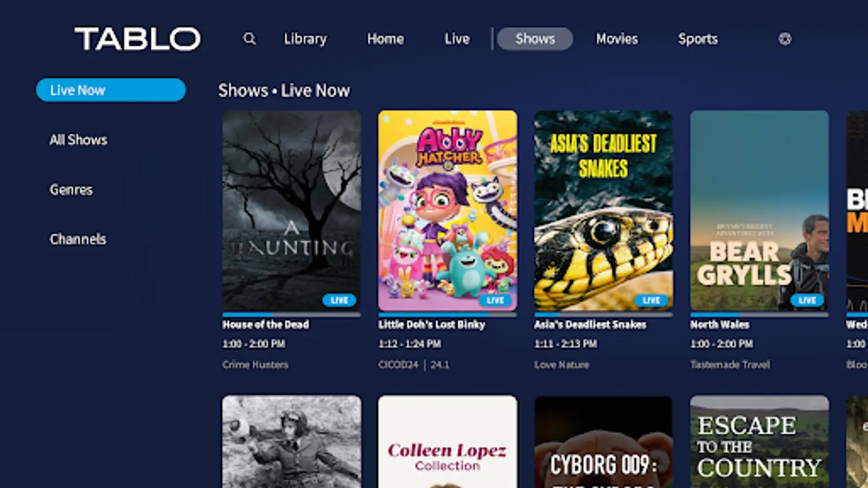Show All Shows in sidebar
Viewport: 868px width, 488px height.
79,140
